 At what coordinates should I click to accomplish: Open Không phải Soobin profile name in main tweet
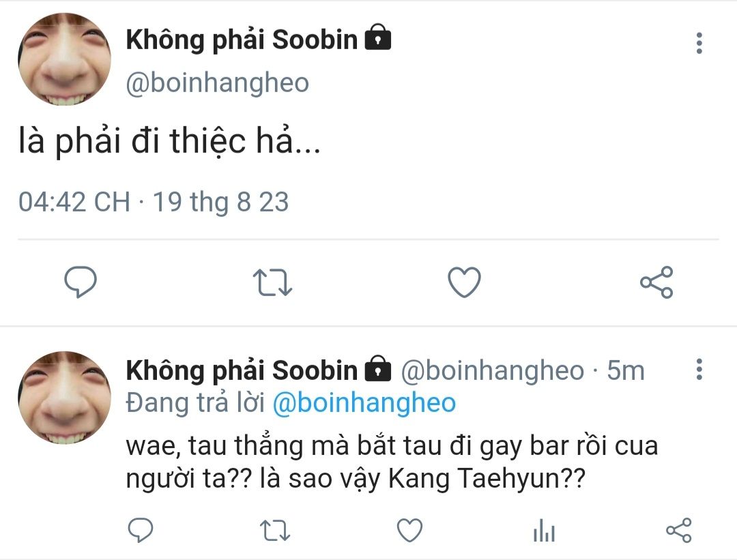click(242, 40)
